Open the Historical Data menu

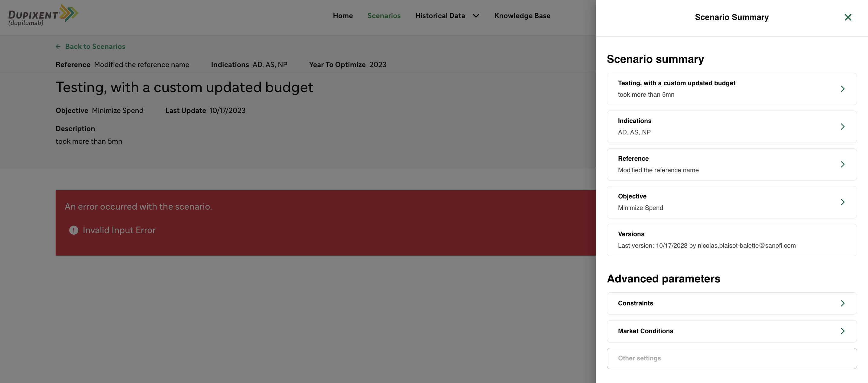pos(440,15)
